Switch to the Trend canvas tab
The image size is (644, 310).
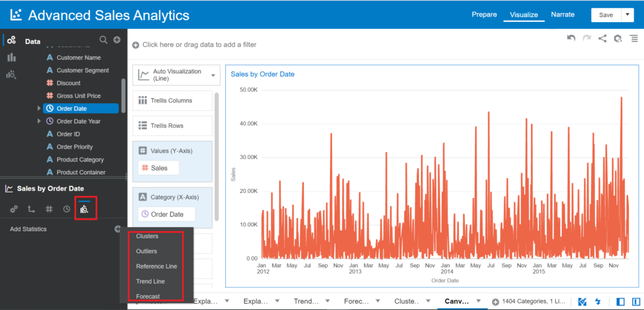click(306, 301)
